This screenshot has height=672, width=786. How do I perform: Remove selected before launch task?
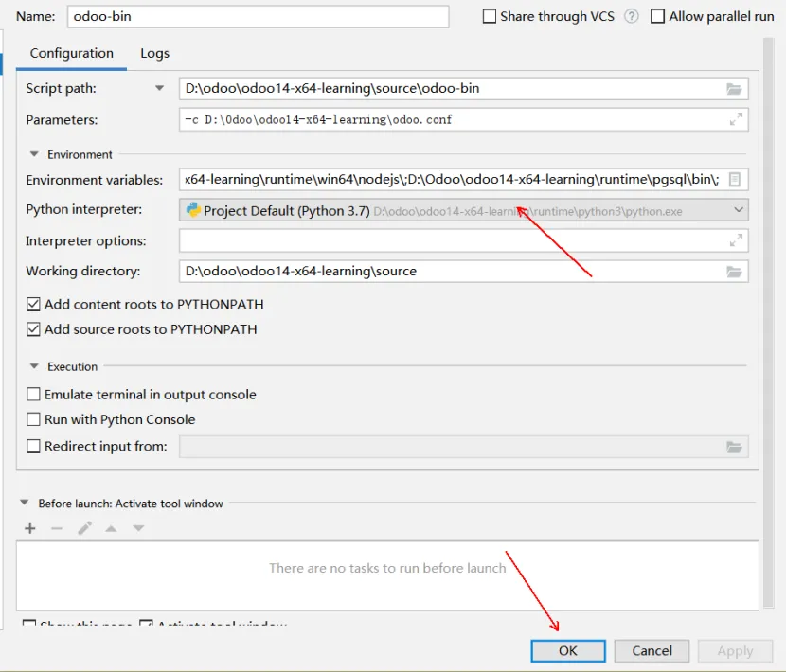pos(57,528)
